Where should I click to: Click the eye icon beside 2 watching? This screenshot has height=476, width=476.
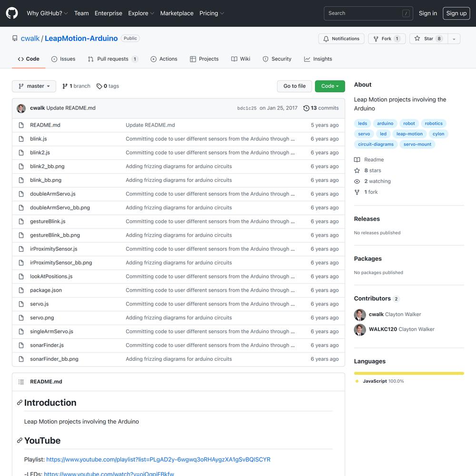click(x=357, y=181)
